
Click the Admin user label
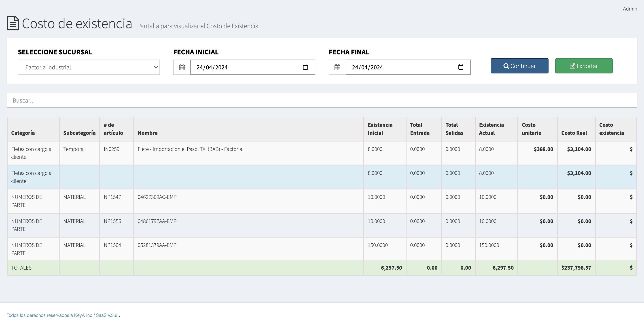[630, 9]
